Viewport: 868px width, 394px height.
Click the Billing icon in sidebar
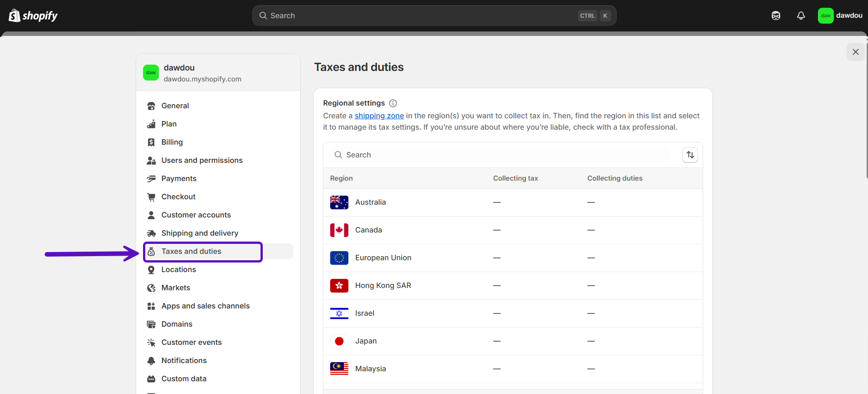151,142
